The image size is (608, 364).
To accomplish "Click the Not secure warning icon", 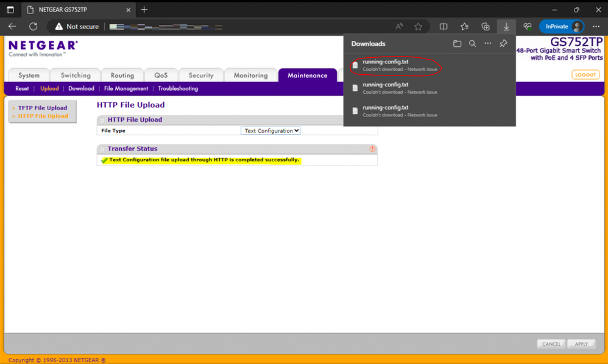I will tap(58, 26).
